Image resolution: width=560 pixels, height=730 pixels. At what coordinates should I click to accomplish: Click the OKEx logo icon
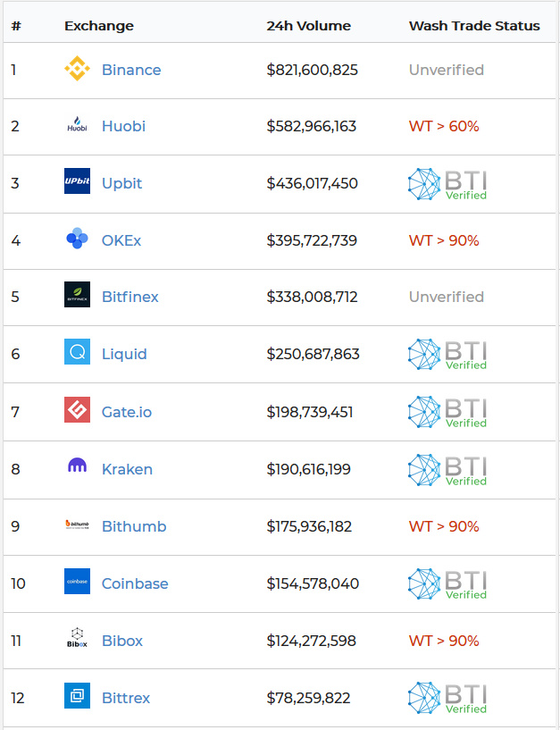[77, 239]
